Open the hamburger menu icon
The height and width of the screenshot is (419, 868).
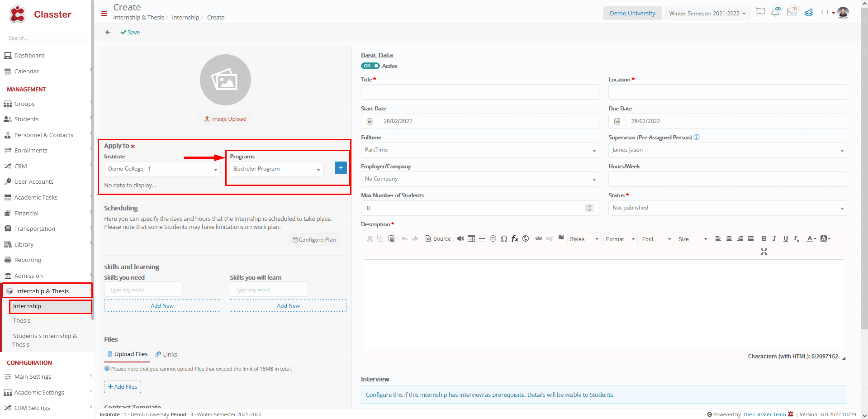[x=104, y=14]
